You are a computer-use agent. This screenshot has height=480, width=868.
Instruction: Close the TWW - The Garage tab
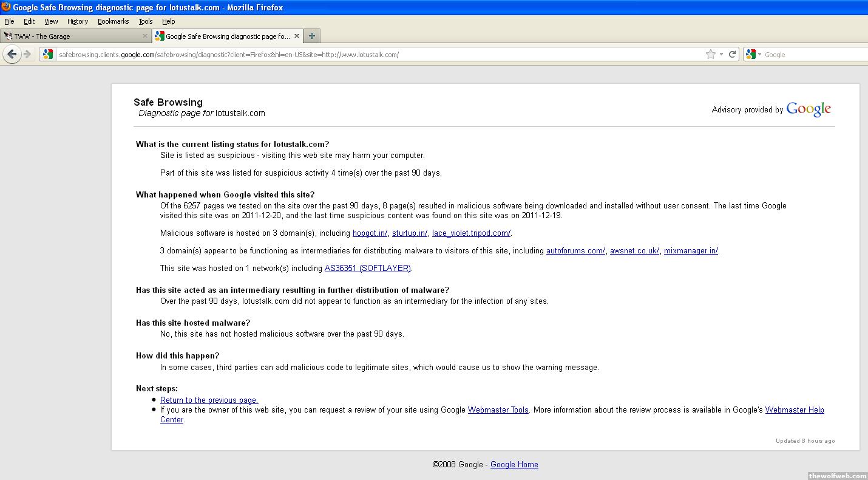pos(145,36)
